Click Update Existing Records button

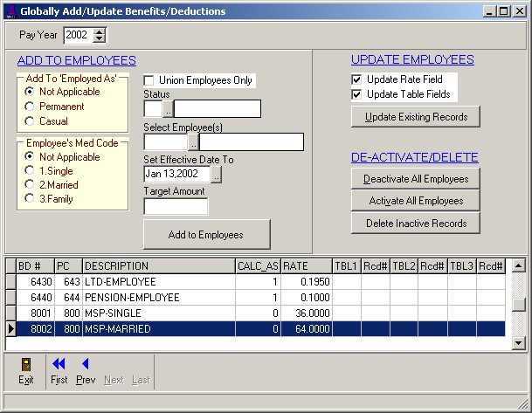(416, 117)
